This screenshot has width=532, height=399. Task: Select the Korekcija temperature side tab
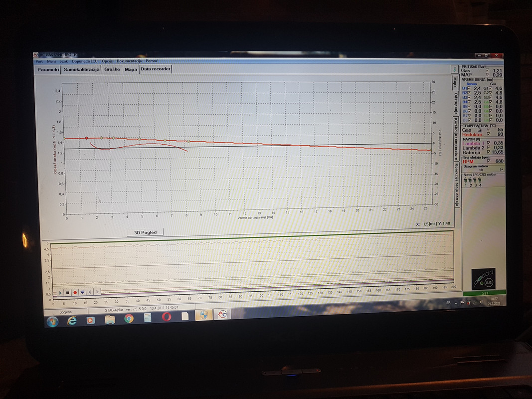(456, 139)
